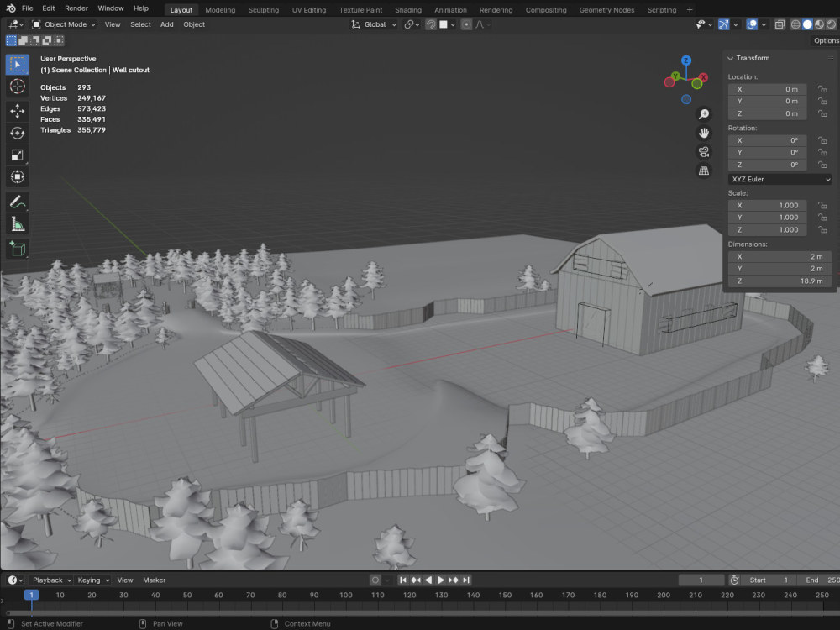Screen dimensions: 840x630
Task: Open overlays options dropdown
Action: tap(764, 24)
